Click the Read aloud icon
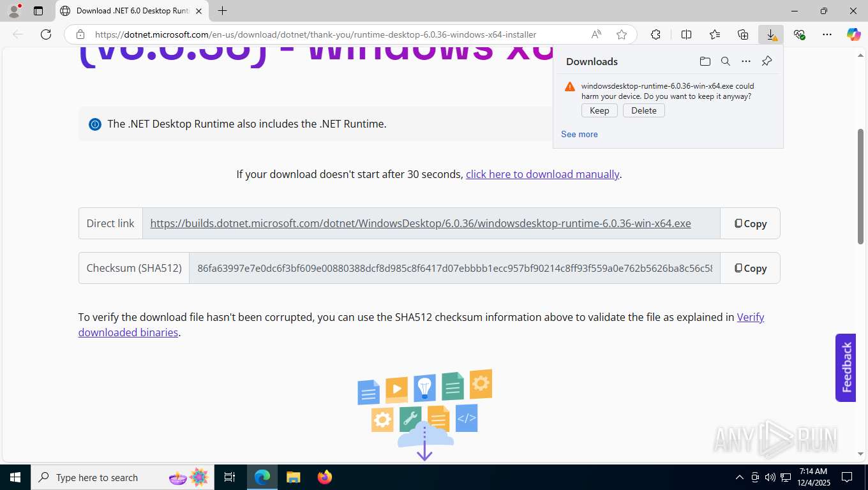 point(596,34)
